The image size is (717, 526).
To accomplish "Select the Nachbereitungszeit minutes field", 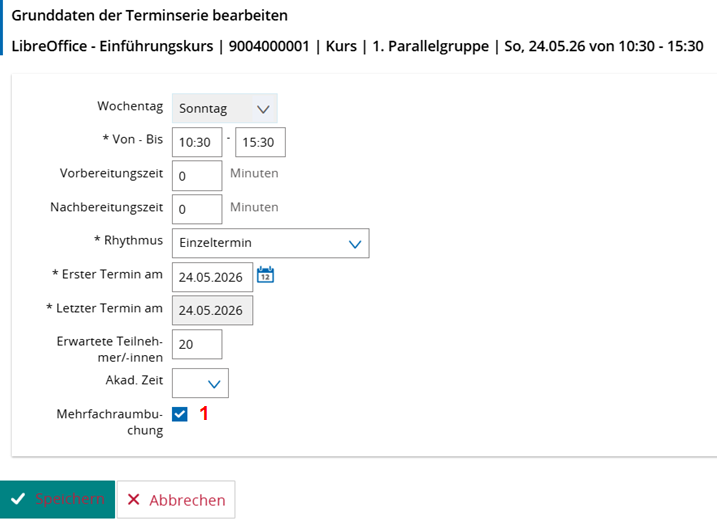I will pos(197,209).
